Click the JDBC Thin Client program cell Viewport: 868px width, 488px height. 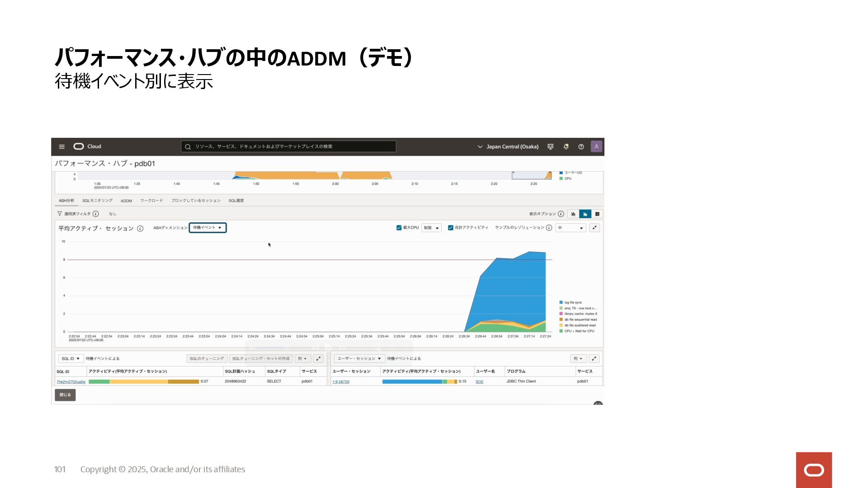(521, 382)
